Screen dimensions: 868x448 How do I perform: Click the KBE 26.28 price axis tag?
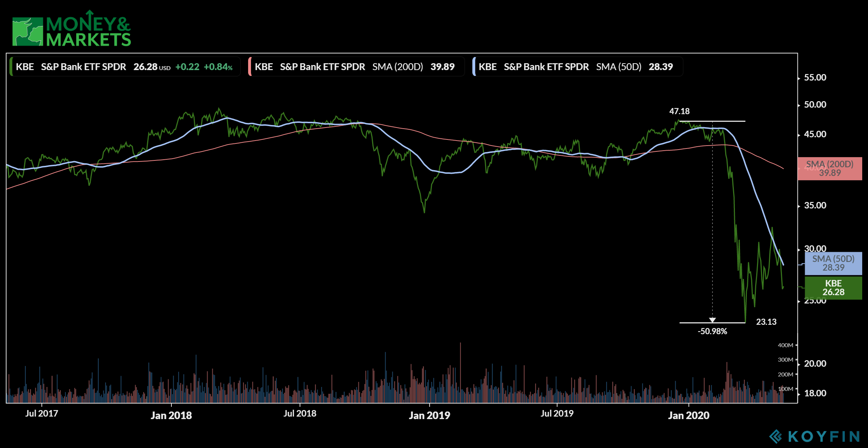(833, 288)
